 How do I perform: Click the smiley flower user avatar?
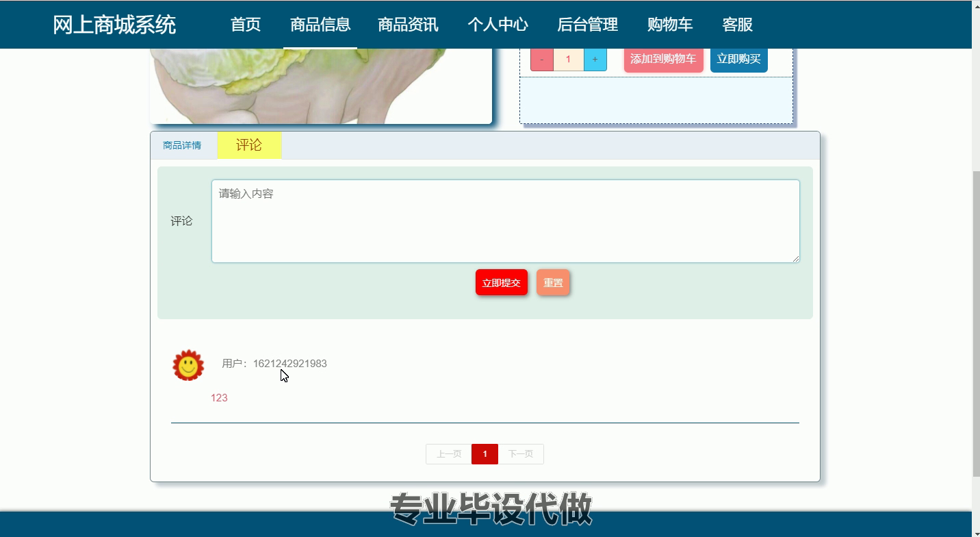(x=188, y=365)
